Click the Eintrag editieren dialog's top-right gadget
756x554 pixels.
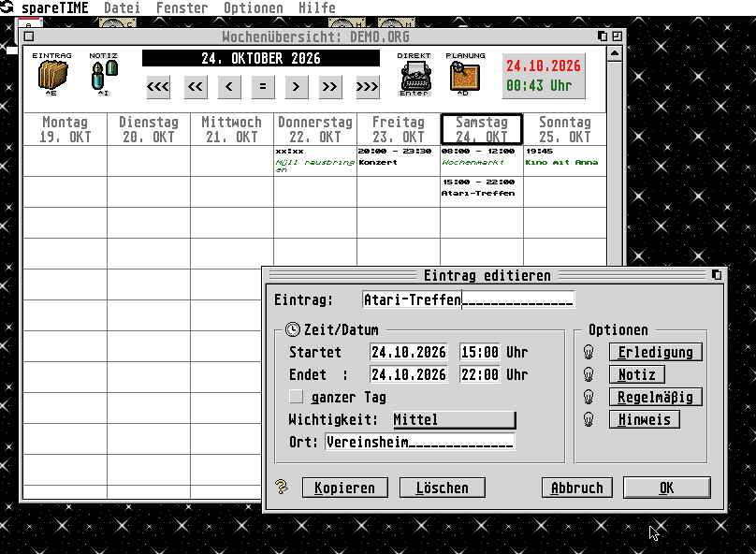(717, 275)
